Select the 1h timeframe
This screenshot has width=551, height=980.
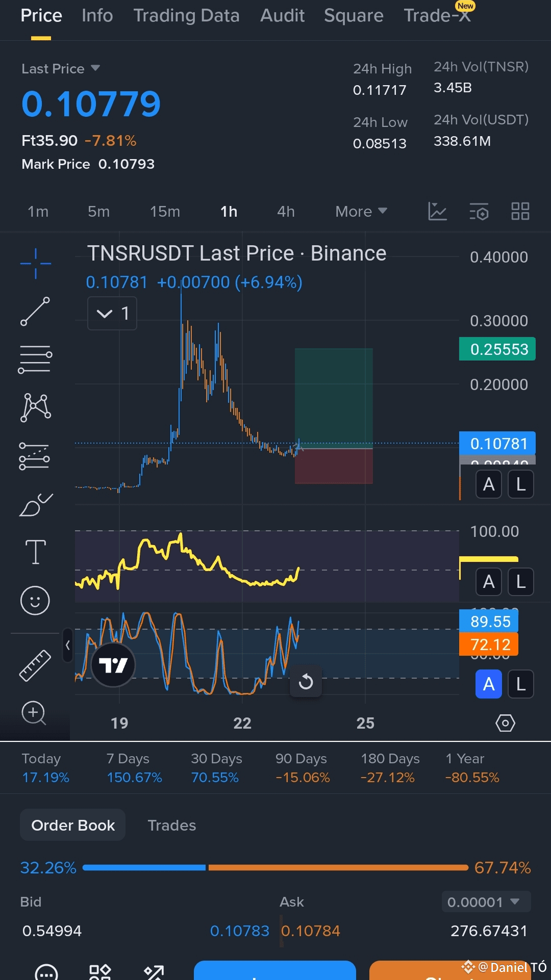229,211
